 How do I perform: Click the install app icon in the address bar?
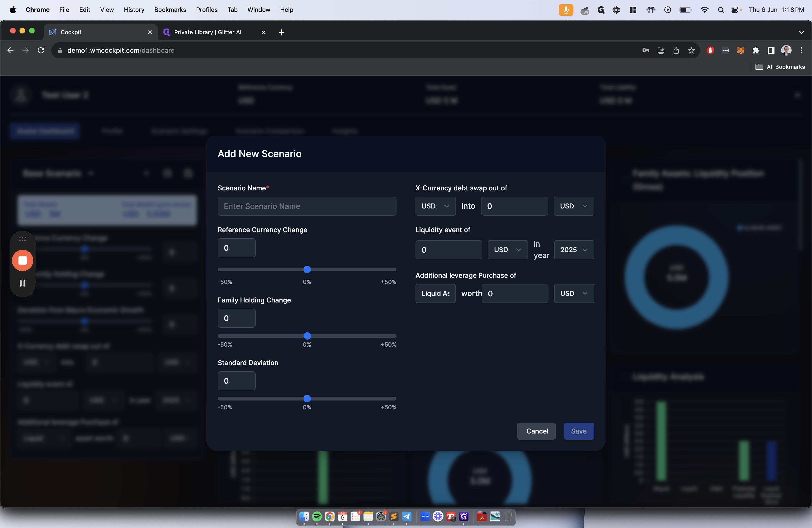pyautogui.click(x=661, y=51)
